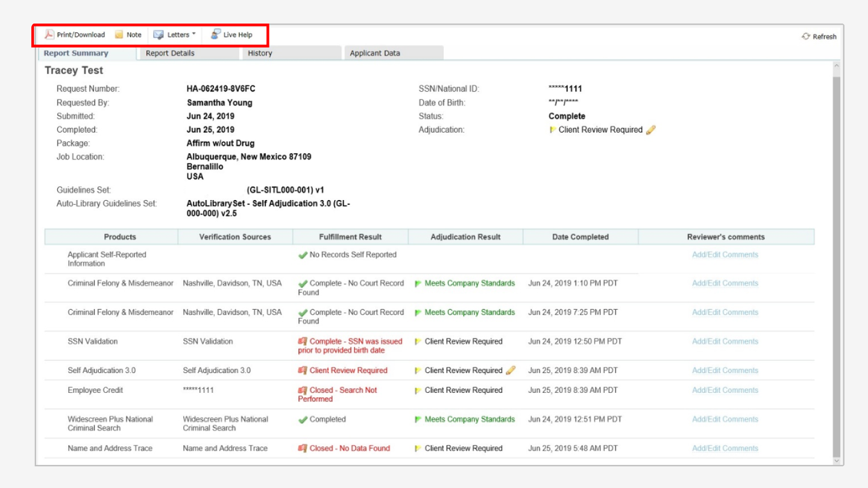
Task: Switch to the Report Details tab
Action: point(170,53)
